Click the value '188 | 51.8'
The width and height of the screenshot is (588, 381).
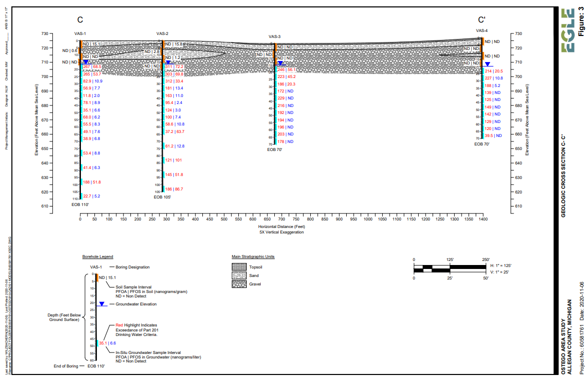(92, 182)
